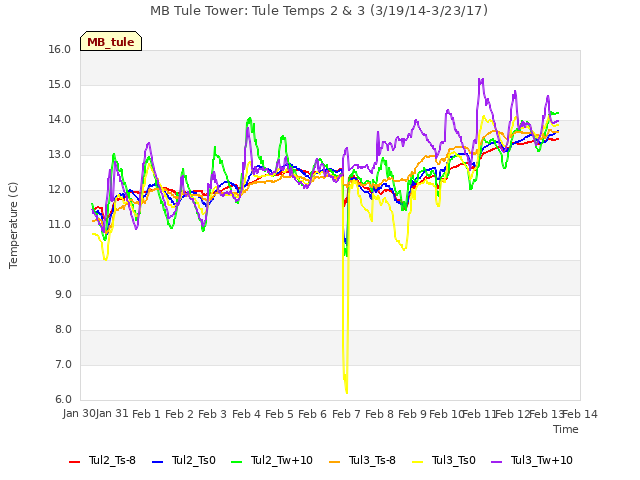
Task: Click the Feb 9 x-axis date label
Action: (413, 414)
